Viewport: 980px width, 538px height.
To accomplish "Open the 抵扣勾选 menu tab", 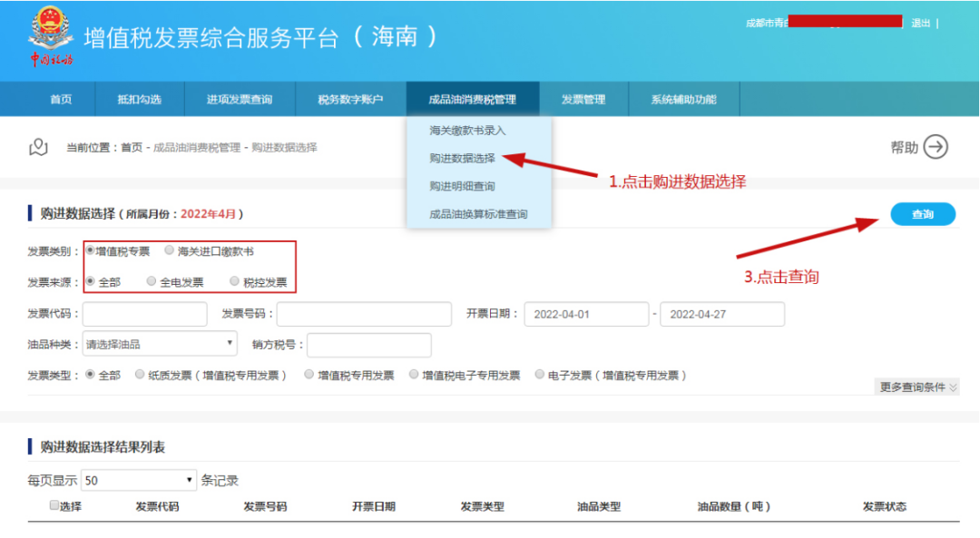I will pyautogui.click(x=139, y=100).
